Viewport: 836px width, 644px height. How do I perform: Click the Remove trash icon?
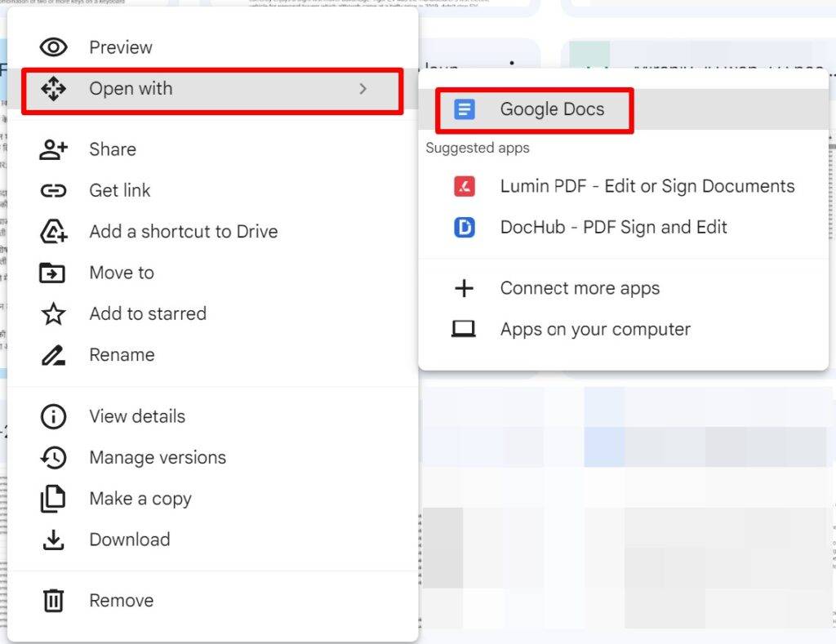[x=53, y=600]
